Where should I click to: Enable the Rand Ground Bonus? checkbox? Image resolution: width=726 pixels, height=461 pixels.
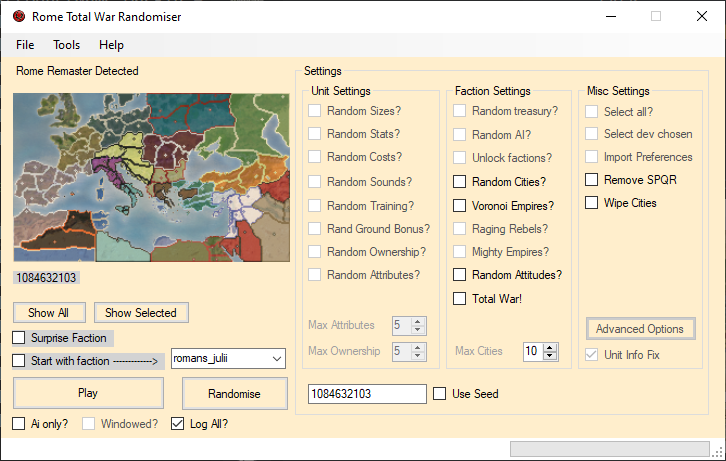tap(314, 229)
